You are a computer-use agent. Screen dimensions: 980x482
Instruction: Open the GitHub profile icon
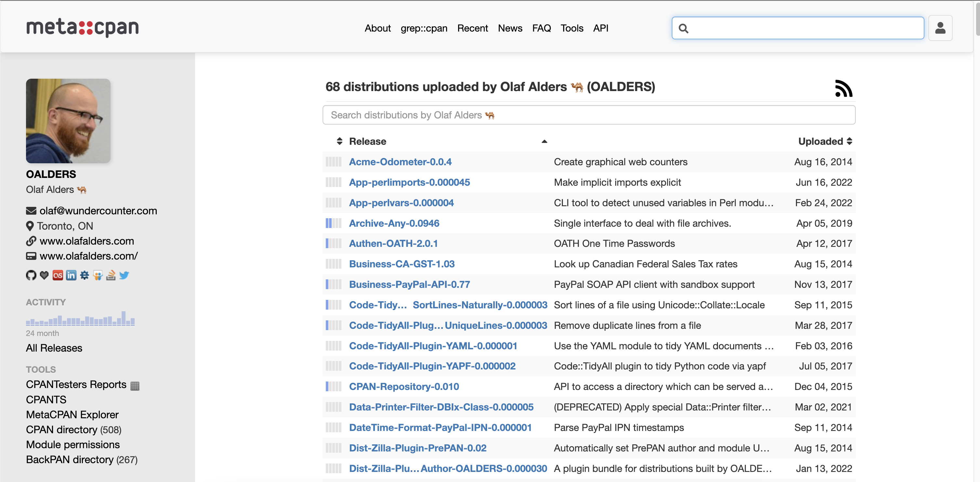(x=31, y=275)
